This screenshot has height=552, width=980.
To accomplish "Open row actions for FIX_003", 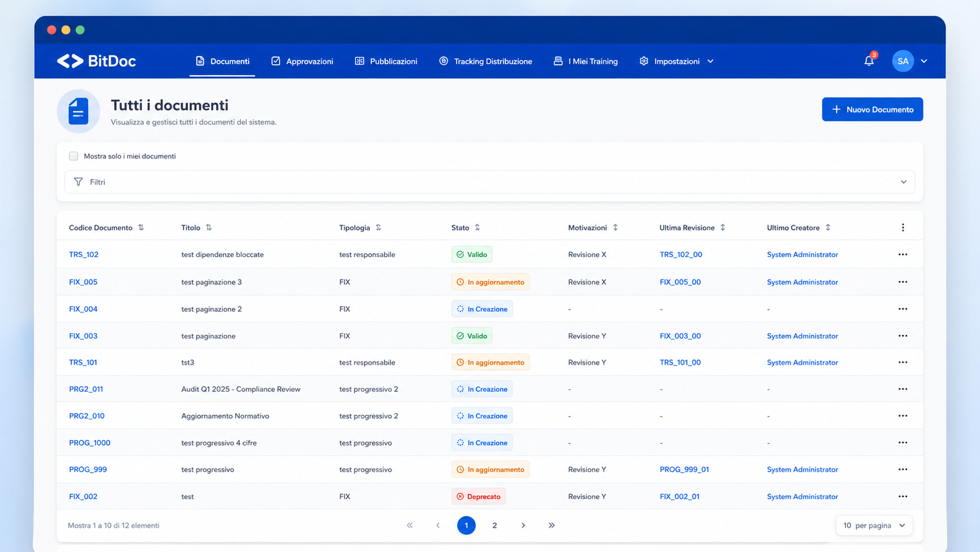I will click(903, 336).
